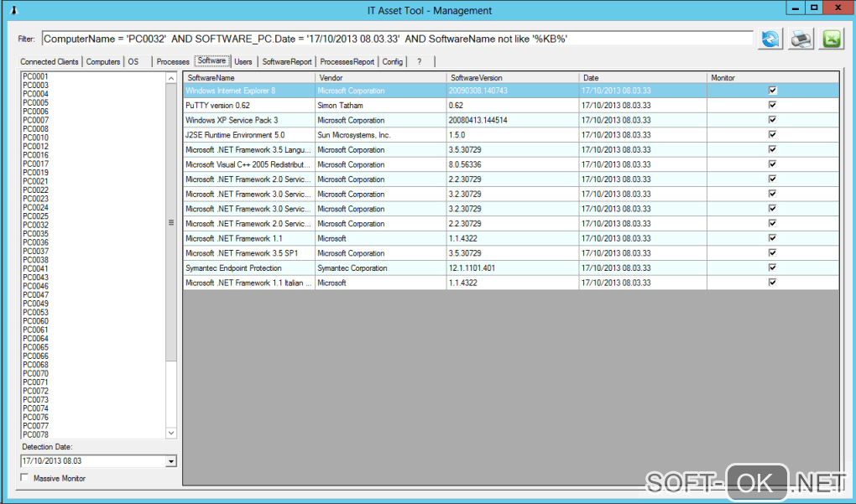Image resolution: width=856 pixels, height=504 pixels.
Task: Open the ? help tab
Action: pos(420,61)
